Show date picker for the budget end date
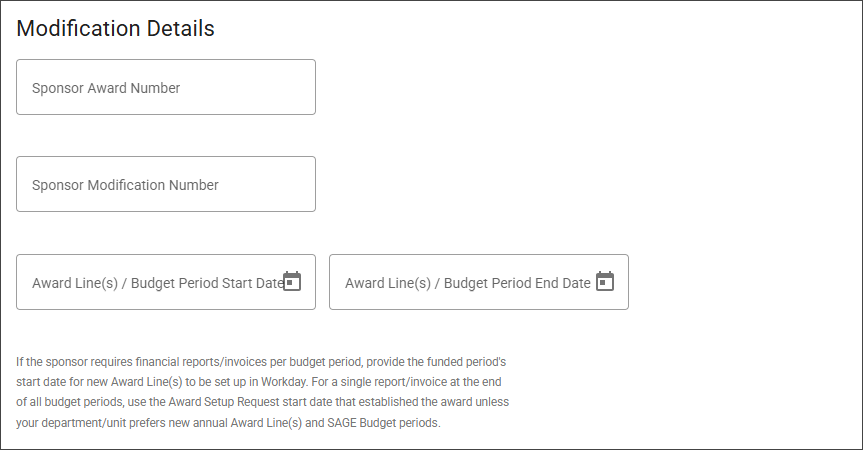 click(605, 281)
